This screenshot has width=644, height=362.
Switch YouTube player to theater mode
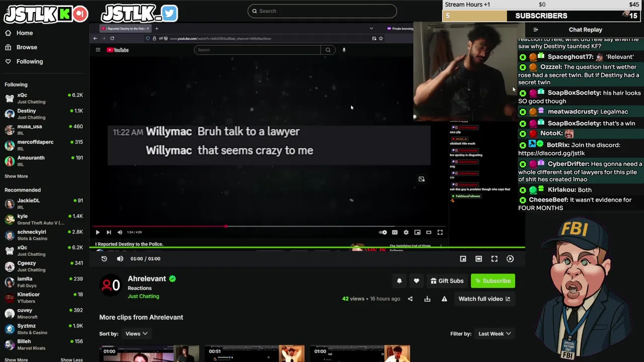429,232
